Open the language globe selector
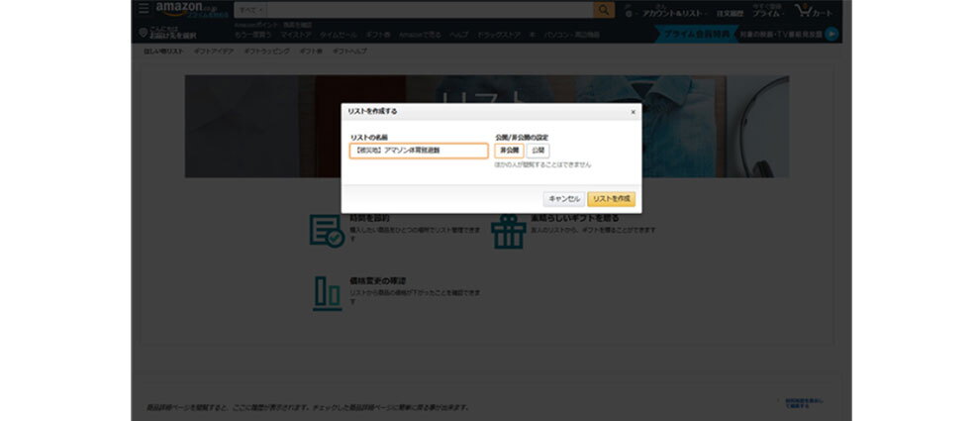This screenshot has width=980, height=421. pyautogui.click(x=628, y=13)
